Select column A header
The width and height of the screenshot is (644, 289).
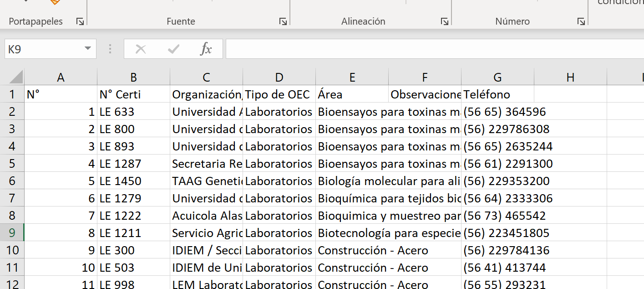click(x=61, y=77)
